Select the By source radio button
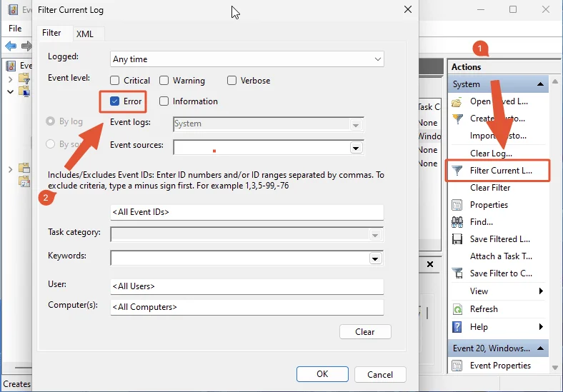563x392 pixels. coord(50,144)
